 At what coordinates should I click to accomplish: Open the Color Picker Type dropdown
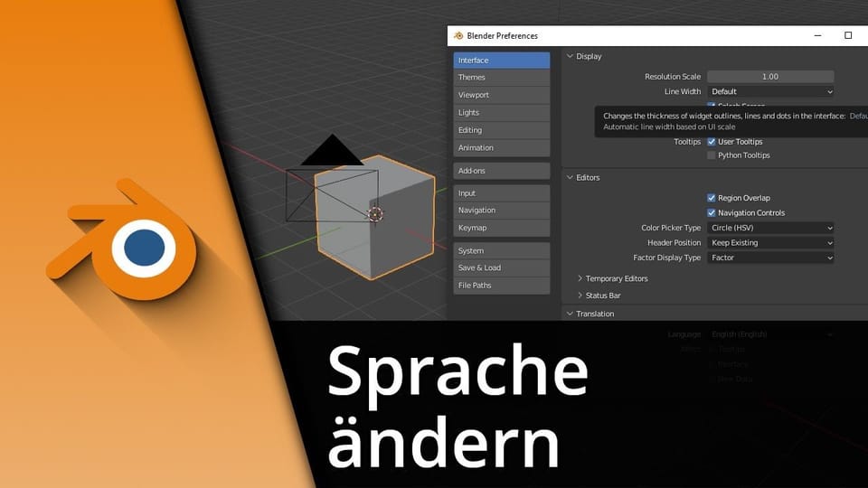click(x=770, y=228)
